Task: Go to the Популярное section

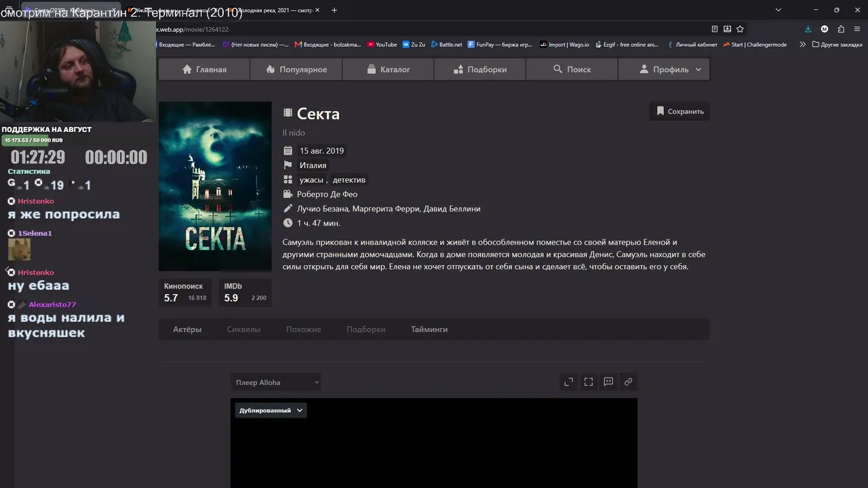Action: (x=296, y=69)
